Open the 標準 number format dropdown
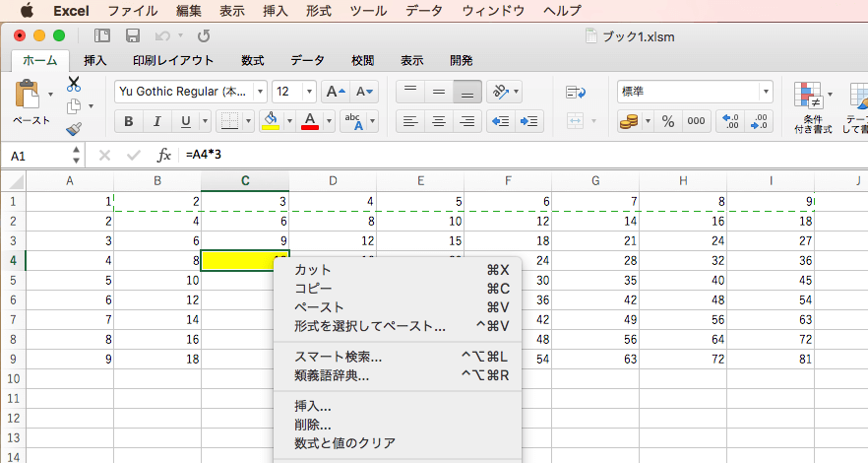 766,92
